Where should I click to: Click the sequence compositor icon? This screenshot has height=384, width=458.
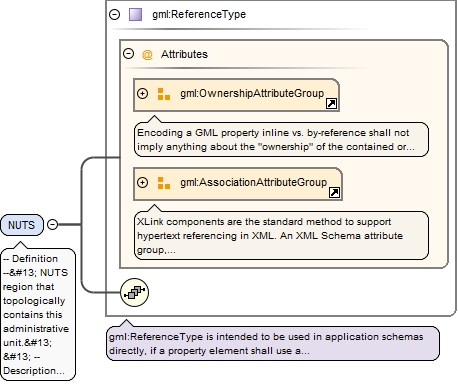click(134, 293)
